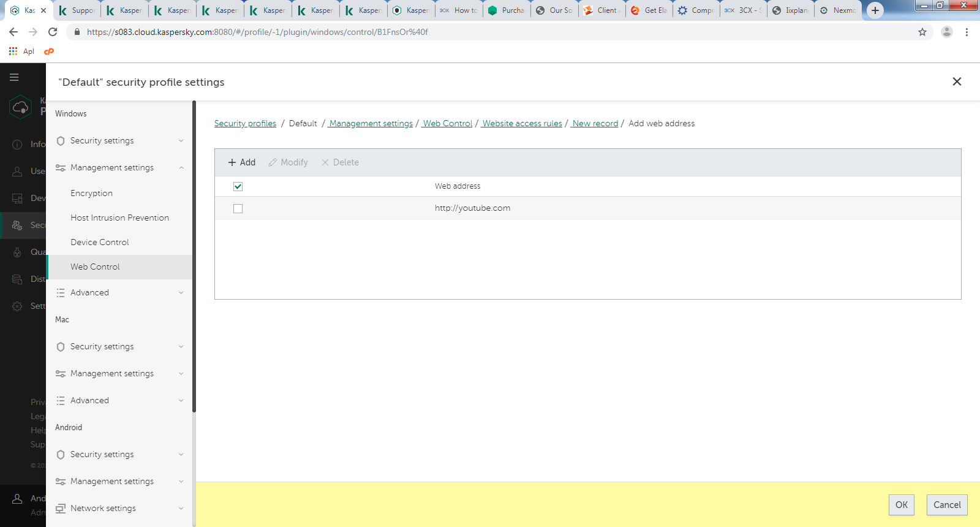Image resolution: width=980 pixels, height=527 pixels.
Task: Click the Information panel icon in the main sidebar
Action: pyautogui.click(x=17, y=144)
